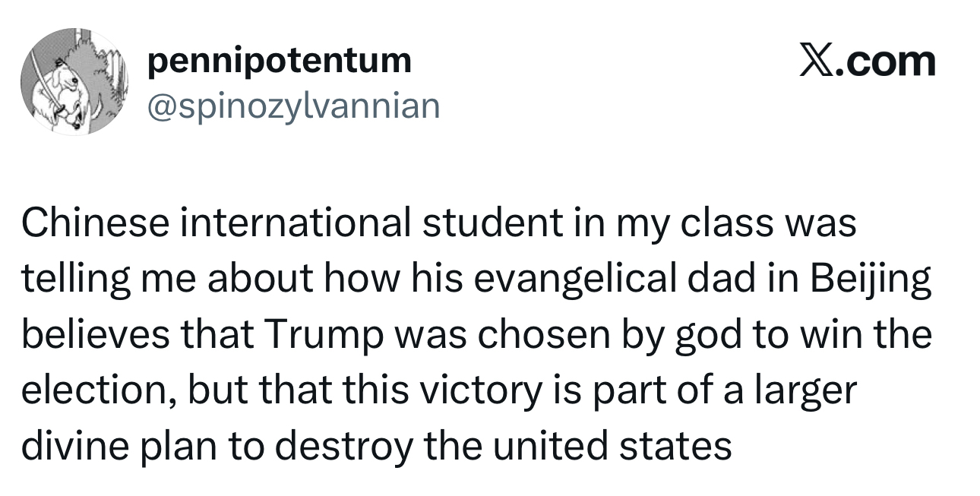Viewport: 980px width, 496px height.
Task: Click the pennipotentum profile avatar
Action: 74,82
